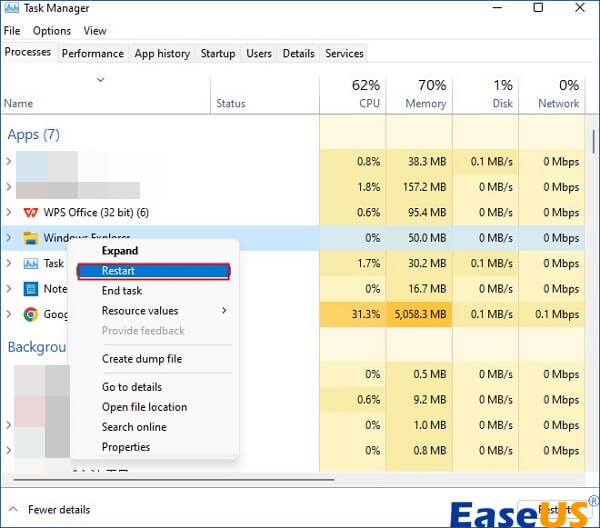The image size is (600, 528).
Task: Choose Open file location
Action: (x=154, y=407)
